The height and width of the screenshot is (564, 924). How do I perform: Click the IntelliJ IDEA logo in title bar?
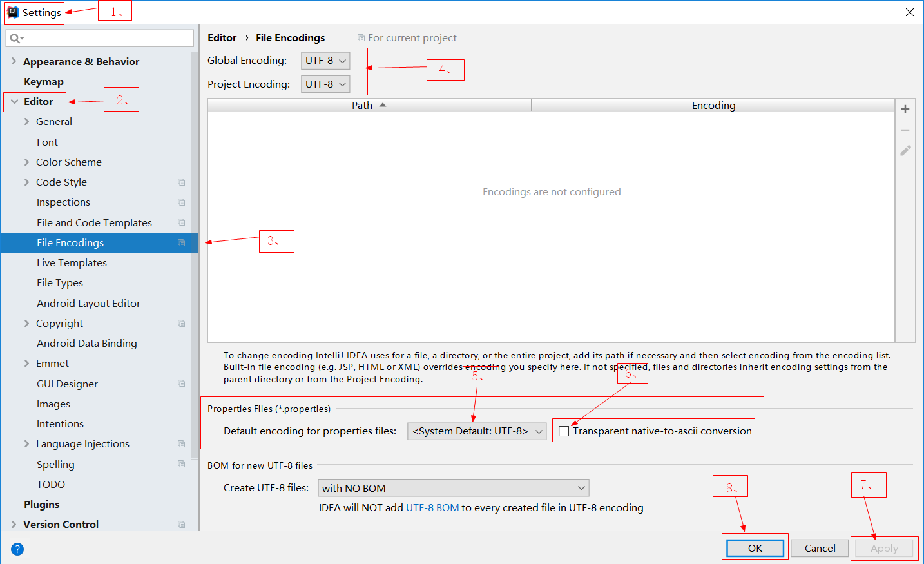pos(13,12)
